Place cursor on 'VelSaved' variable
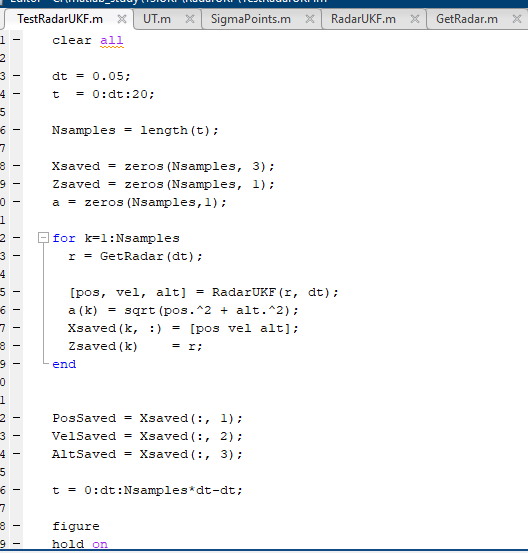The height and width of the screenshot is (553, 528). pyautogui.click(x=84, y=436)
